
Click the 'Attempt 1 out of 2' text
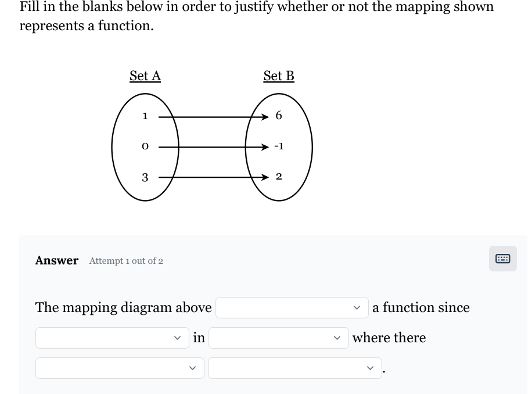click(125, 261)
